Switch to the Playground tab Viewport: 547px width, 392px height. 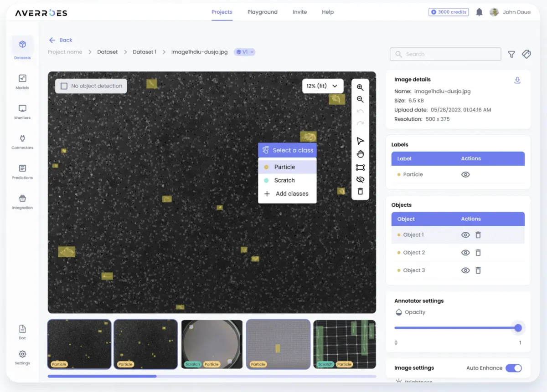tap(262, 12)
